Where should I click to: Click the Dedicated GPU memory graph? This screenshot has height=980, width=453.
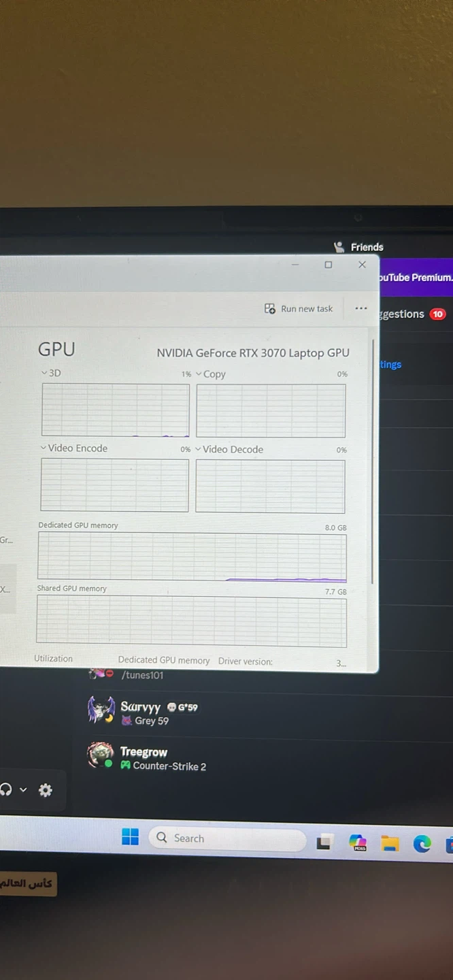tap(192, 557)
